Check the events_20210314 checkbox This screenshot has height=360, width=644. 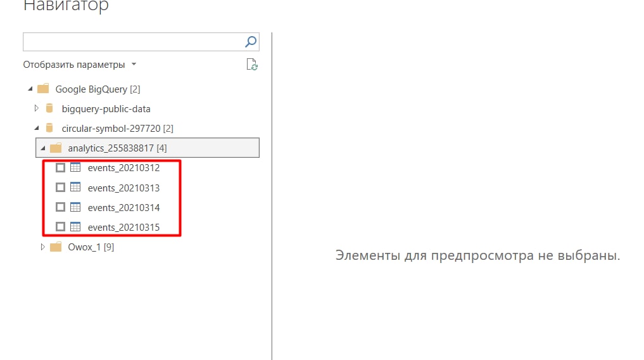click(60, 207)
